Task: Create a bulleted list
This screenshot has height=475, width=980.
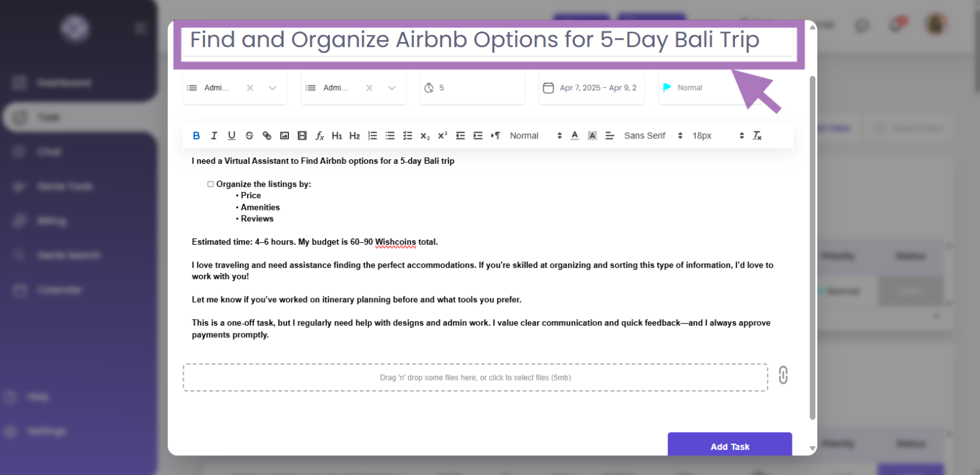Action: (390, 136)
